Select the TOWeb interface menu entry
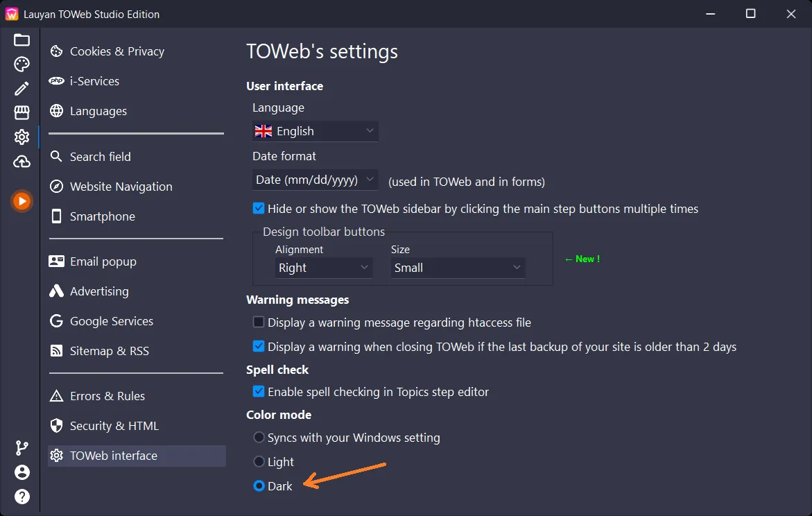Viewport: 812px width, 516px height. tap(137, 456)
